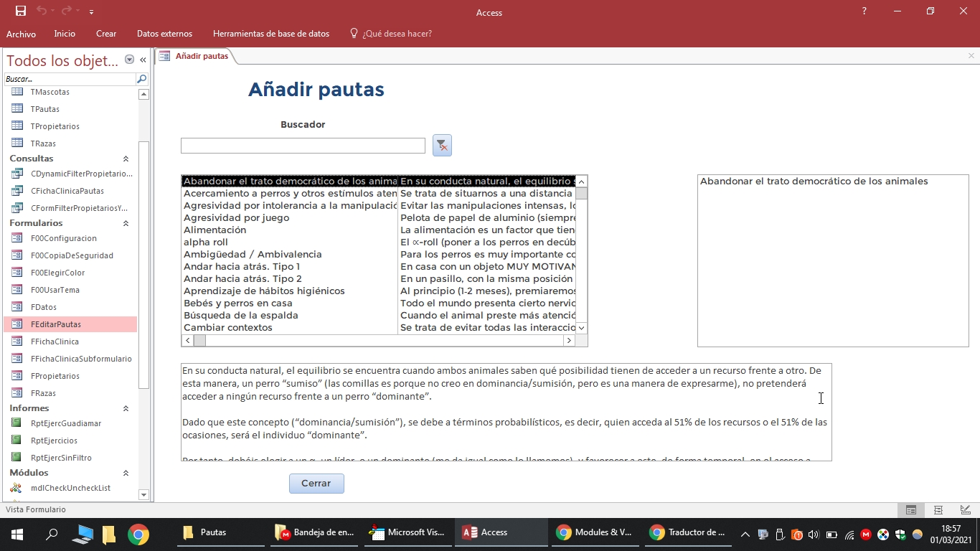The height and width of the screenshot is (551, 980).
Task: Click the clear filter funnel button
Action: tap(442, 145)
